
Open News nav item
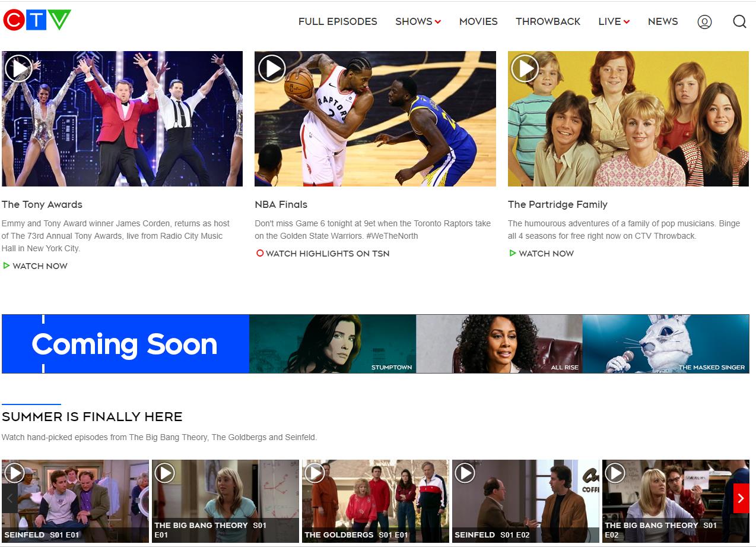[x=663, y=21]
